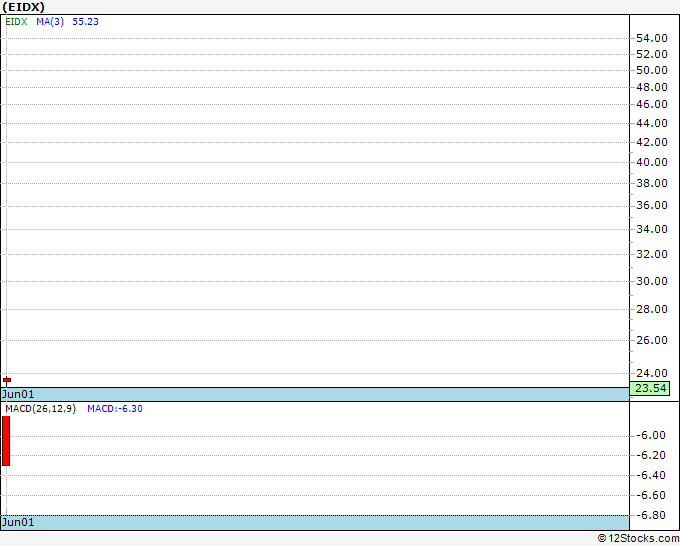Screen dimensions: 680x546
Task: Click the 42.00 price axis label
Action: [x=652, y=142]
